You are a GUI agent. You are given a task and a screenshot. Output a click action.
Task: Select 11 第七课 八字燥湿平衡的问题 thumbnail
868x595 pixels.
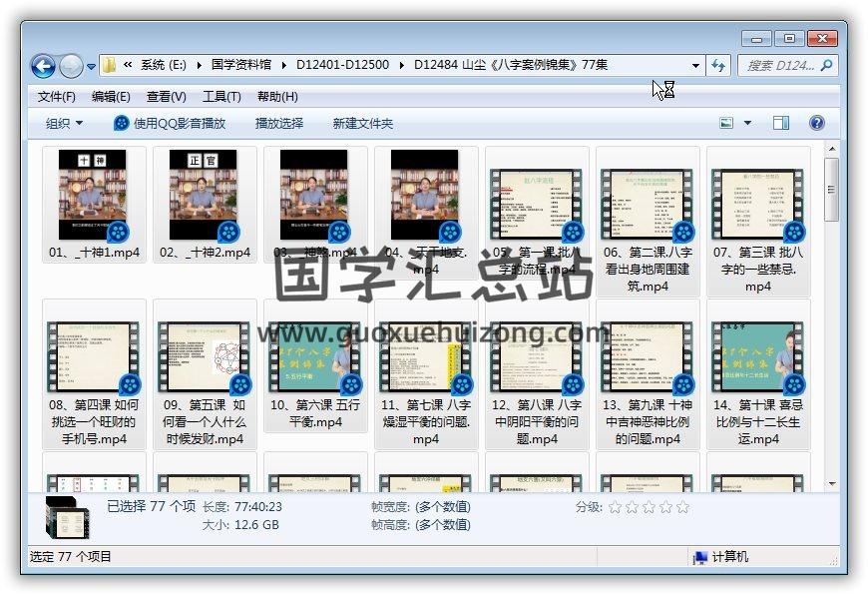tap(426, 357)
